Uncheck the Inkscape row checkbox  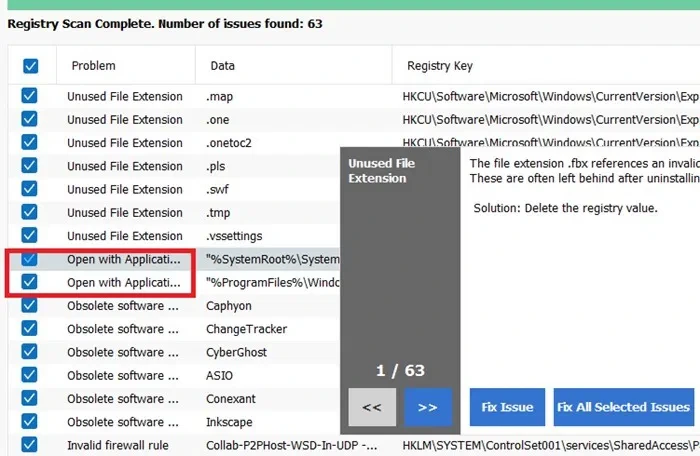coord(29,421)
